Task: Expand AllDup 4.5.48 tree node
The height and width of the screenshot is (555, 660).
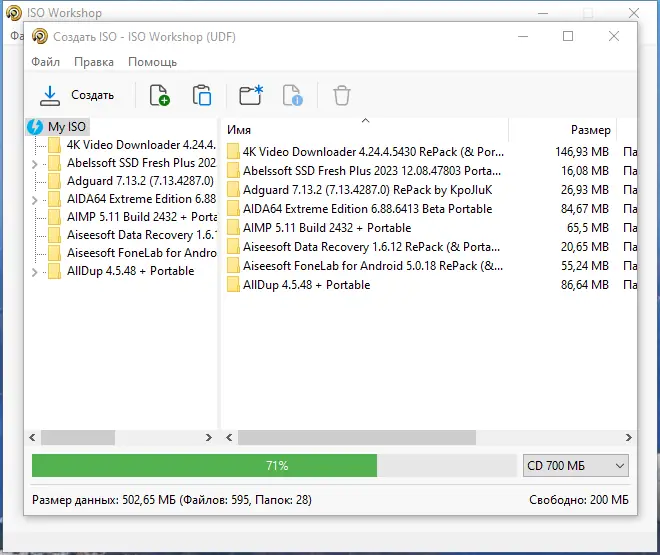Action: coord(35,273)
